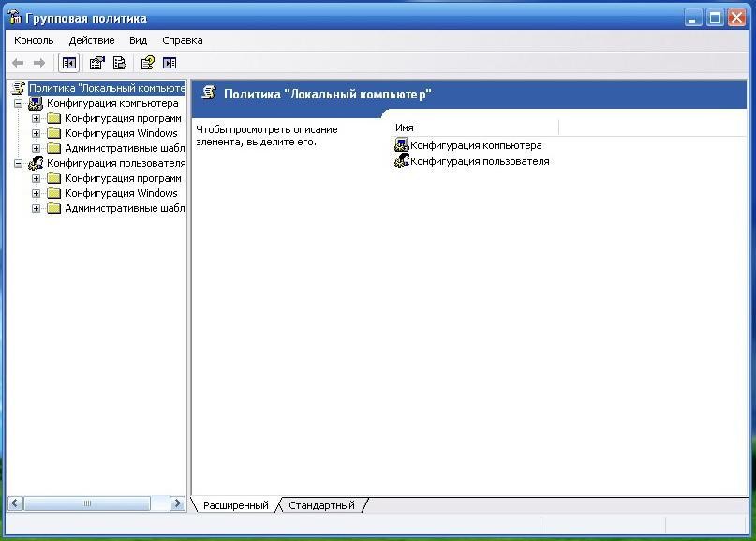This screenshot has width=756, height=541.
Task: Click the scroll icon of the tree root policy node
Action: [x=19, y=88]
